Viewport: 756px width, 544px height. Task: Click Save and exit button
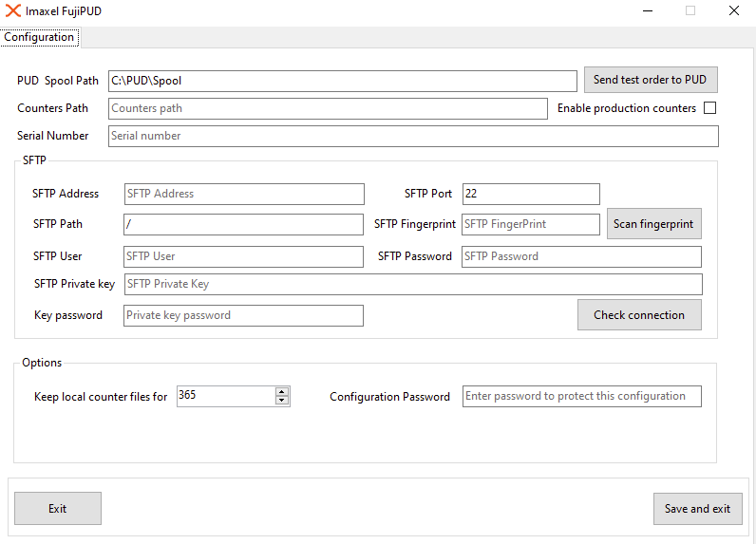pos(698,508)
